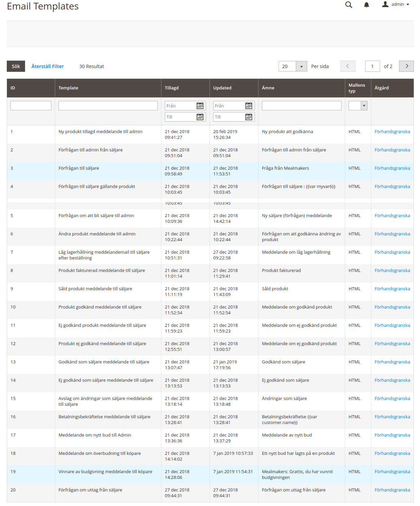Go to the next page arrow

coord(406,66)
